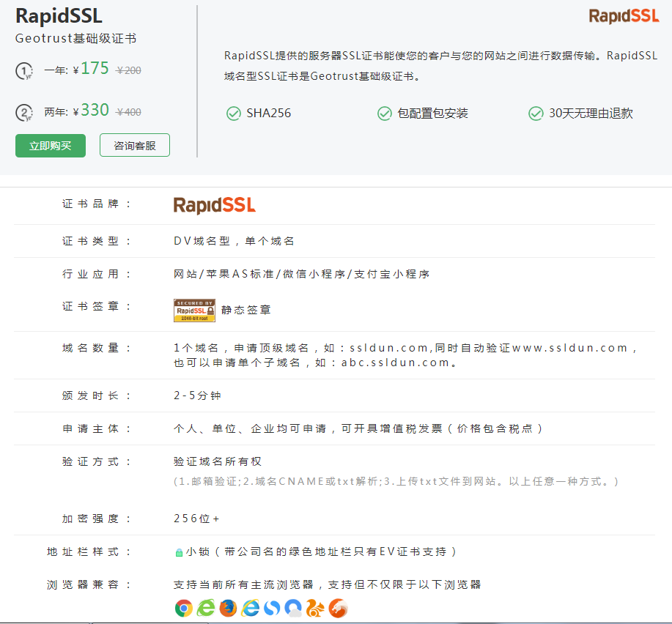Viewport: 672px width, 624px height.
Task: Click the green 立即购买 buy button
Action: 51,146
